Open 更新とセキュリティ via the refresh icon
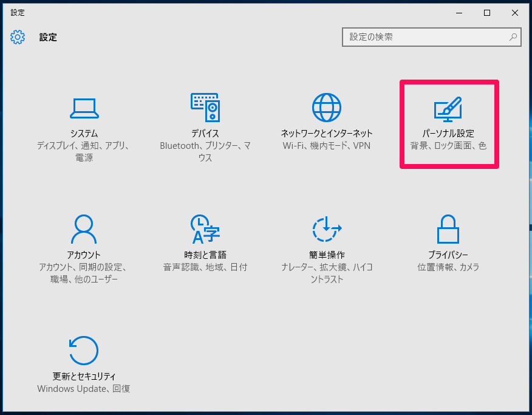Viewport: 532px width, 415px height. coord(84,351)
